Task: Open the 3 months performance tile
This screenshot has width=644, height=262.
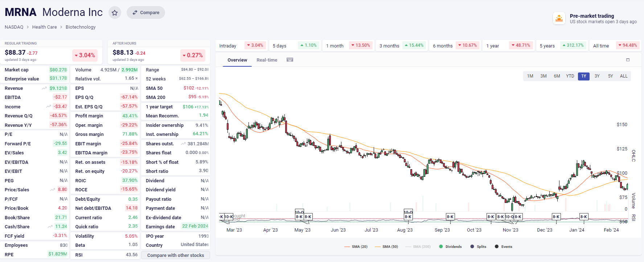Action: pyautogui.click(x=401, y=46)
